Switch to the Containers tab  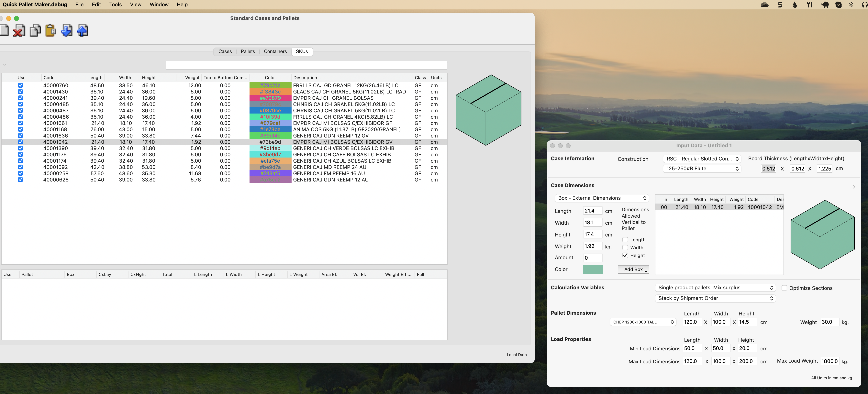pos(275,51)
